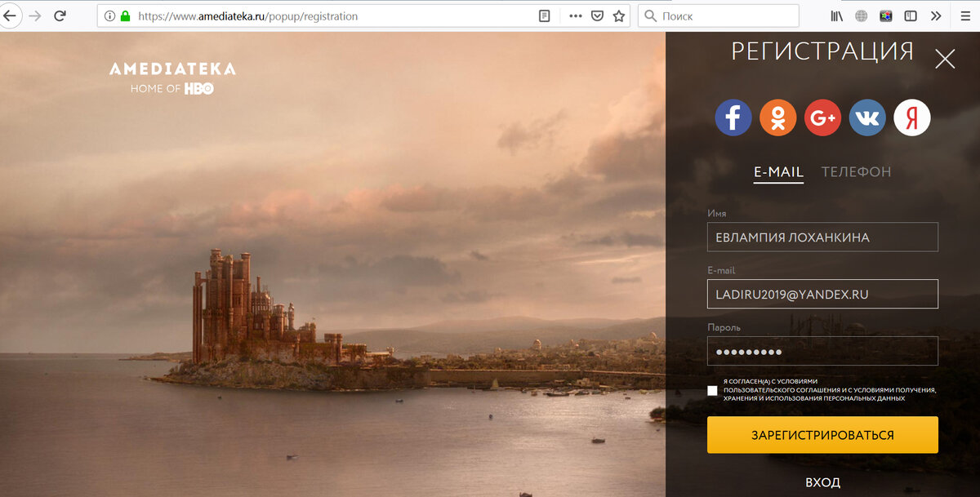The image size is (980, 497).
Task: Sign up with the VK icon
Action: pyautogui.click(x=867, y=118)
